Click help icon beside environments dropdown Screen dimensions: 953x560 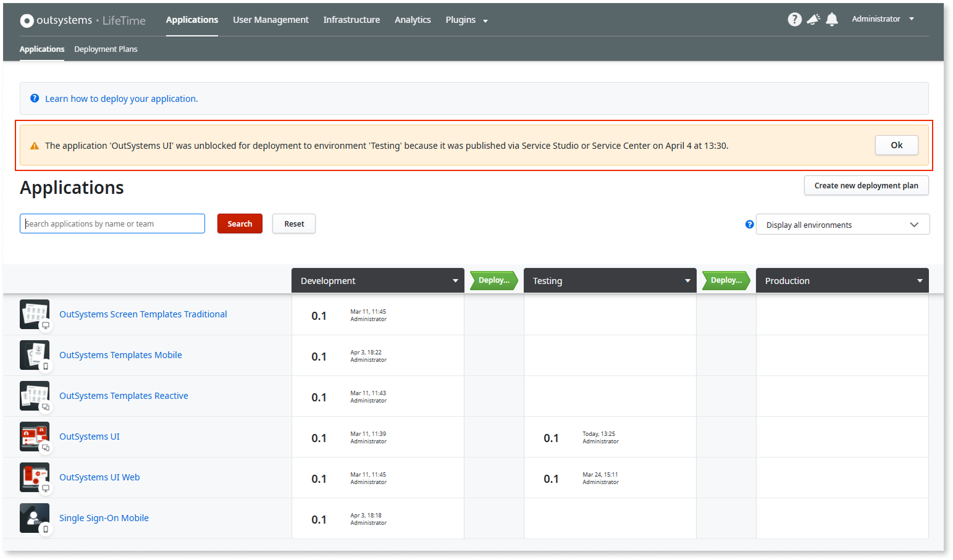pyautogui.click(x=749, y=225)
